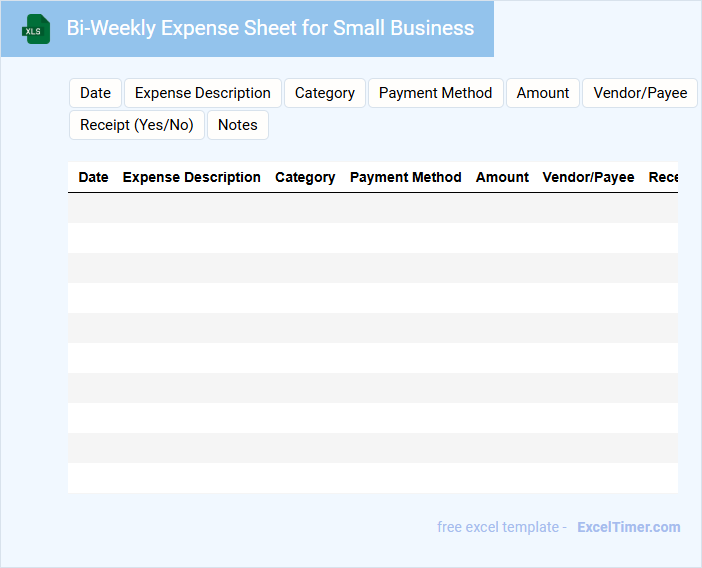This screenshot has width=702, height=568.
Task: Click the Amount column header
Action: coord(502,177)
